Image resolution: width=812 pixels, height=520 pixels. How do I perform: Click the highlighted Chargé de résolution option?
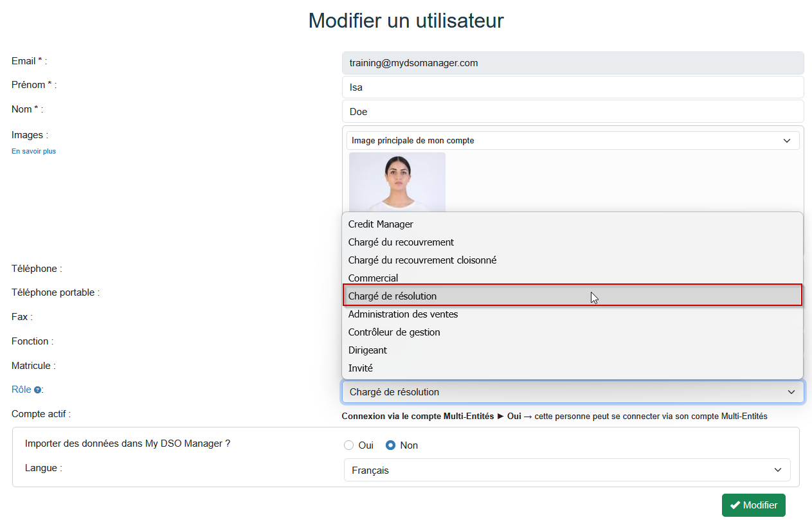392,296
